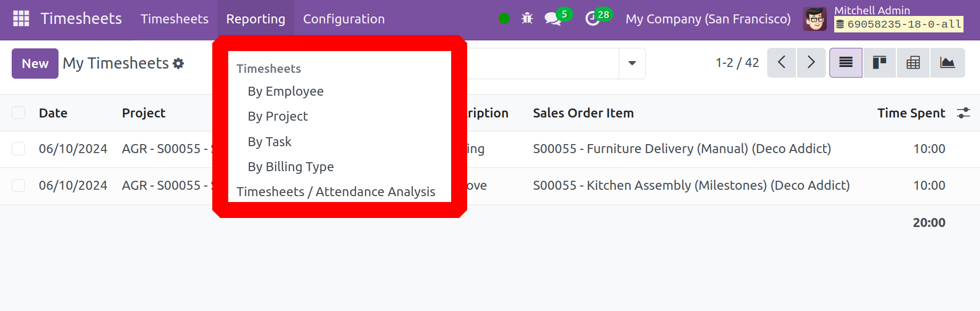Switch to list view

pos(846,63)
